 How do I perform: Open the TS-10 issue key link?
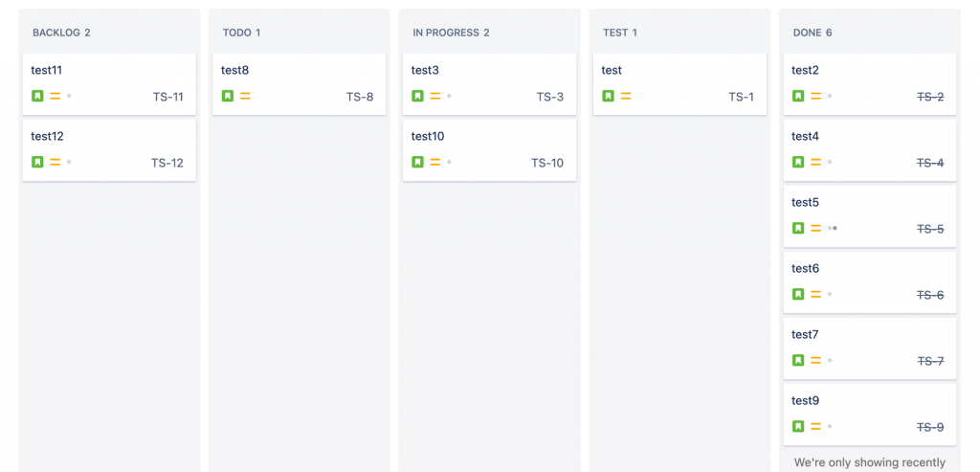tap(547, 163)
